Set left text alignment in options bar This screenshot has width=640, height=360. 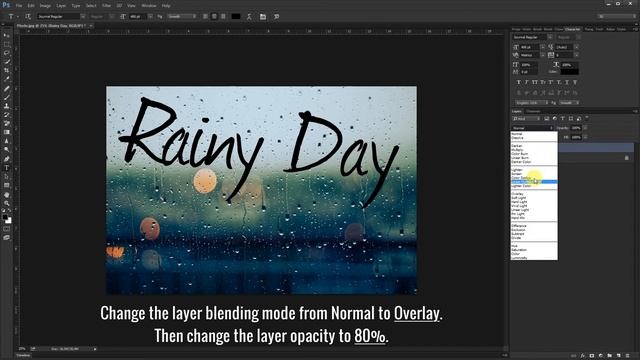point(205,17)
